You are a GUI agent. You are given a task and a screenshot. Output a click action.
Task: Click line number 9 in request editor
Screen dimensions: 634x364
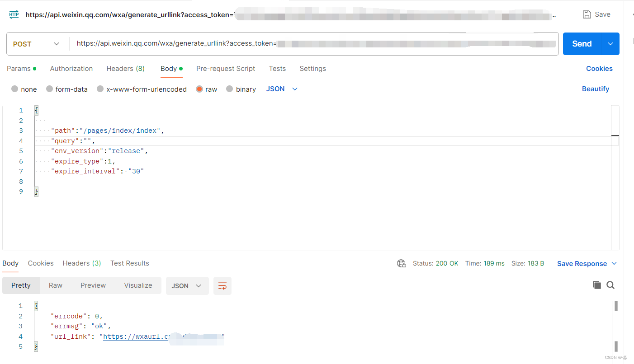21,191
